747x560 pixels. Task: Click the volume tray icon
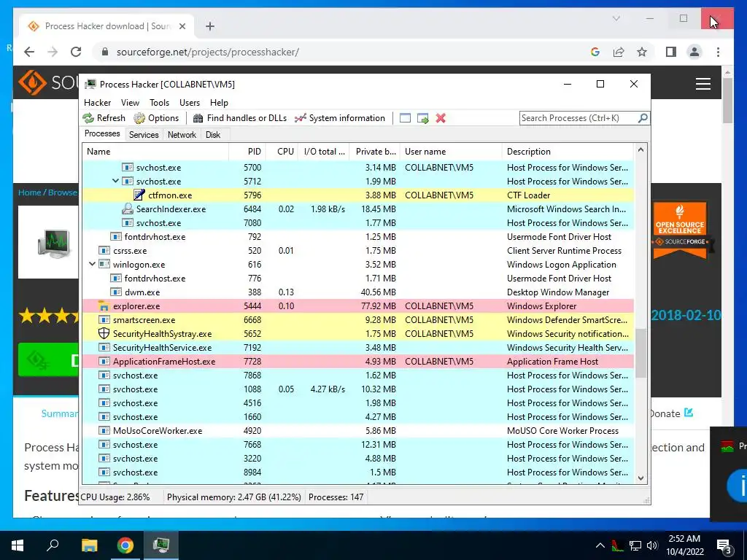pyautogui.click(x=653, y=545)
